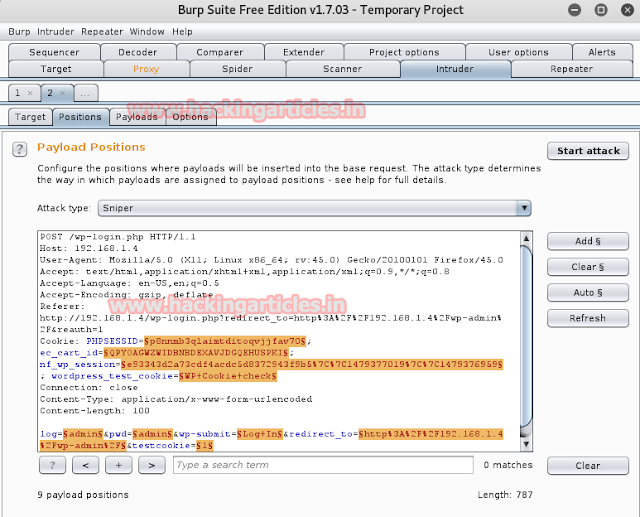The width and height of the screenshot is (640, 517).
Task: Maximize the Burp Suite window
Action: pos(601,10)
